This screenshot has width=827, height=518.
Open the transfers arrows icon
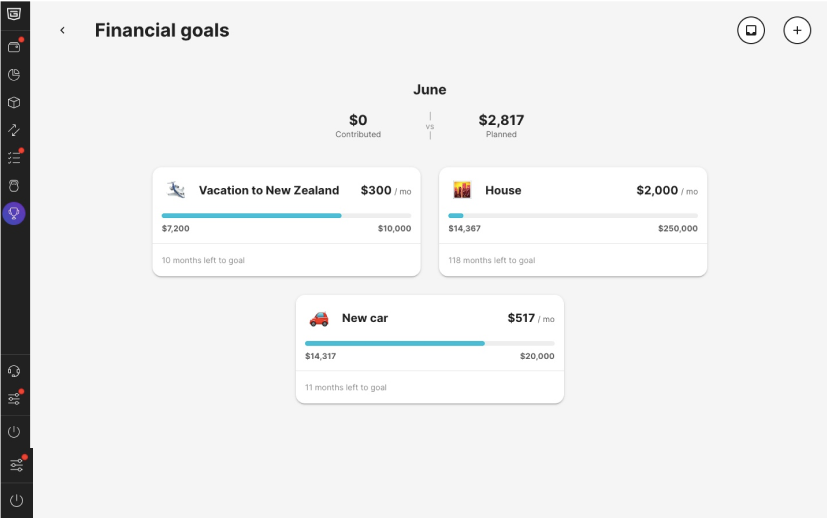[x=14, y=130]
